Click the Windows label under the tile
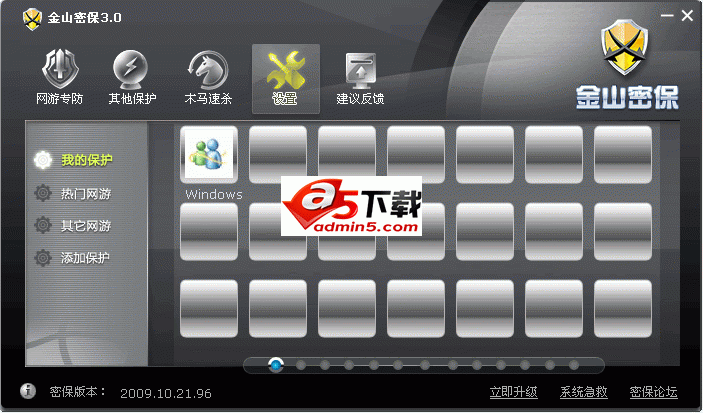The width and height of the screenshot is (703, 413). tap(214, 195)
